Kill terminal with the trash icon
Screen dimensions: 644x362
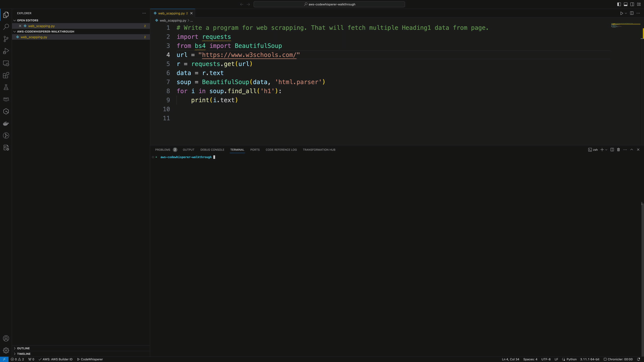coord(618,150)
